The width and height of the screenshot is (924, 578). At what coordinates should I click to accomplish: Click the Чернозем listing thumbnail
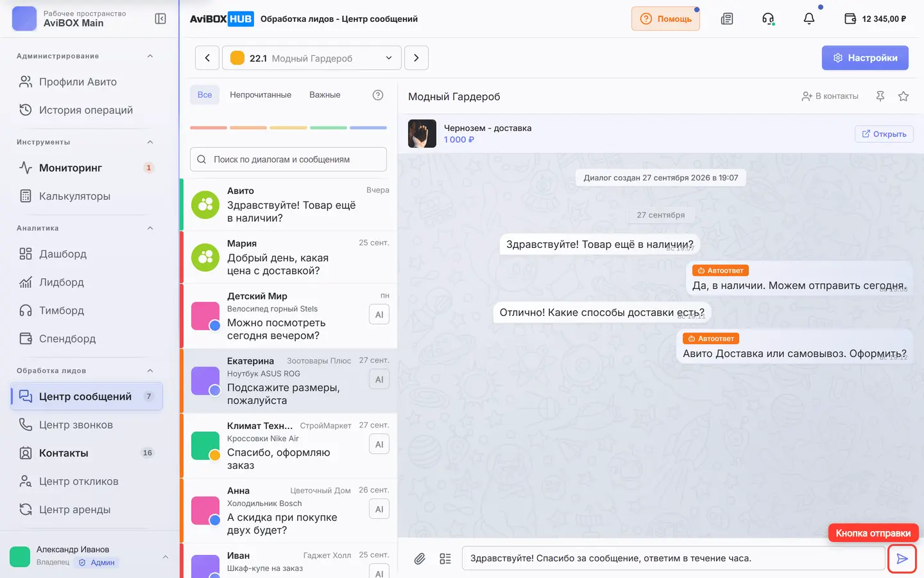pos(422,134)
